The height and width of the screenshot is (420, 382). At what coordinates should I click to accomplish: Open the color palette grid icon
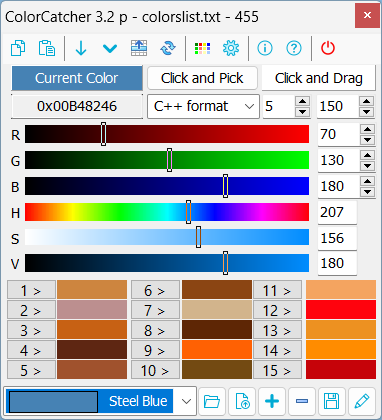[x=202, y=48]
